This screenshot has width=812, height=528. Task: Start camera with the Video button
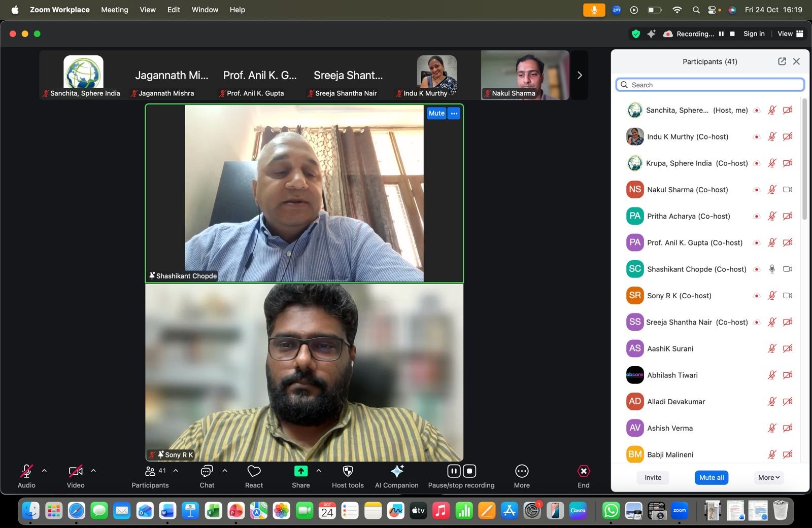76,471
